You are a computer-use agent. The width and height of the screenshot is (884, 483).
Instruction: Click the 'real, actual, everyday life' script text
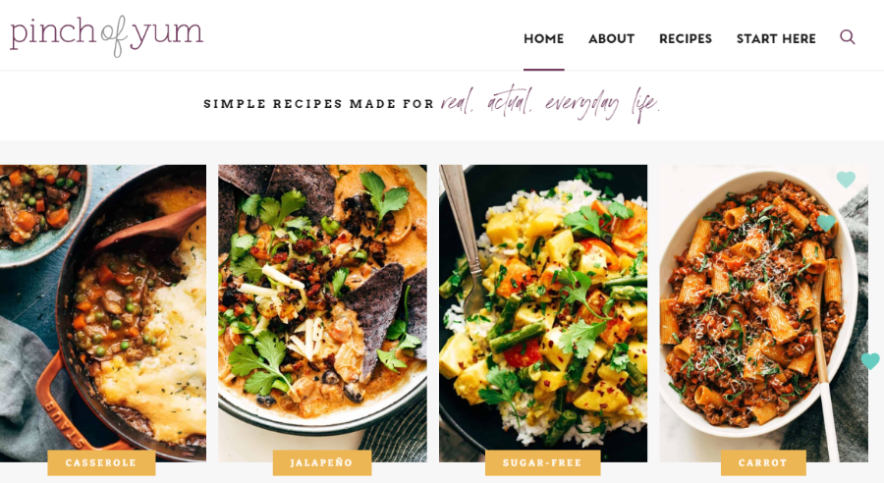click(x=550, y=104)
